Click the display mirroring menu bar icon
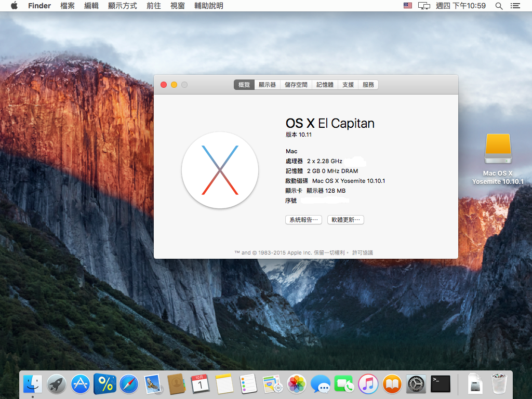Viewport: 532px width, 399px height. click(x=424, y=6)
